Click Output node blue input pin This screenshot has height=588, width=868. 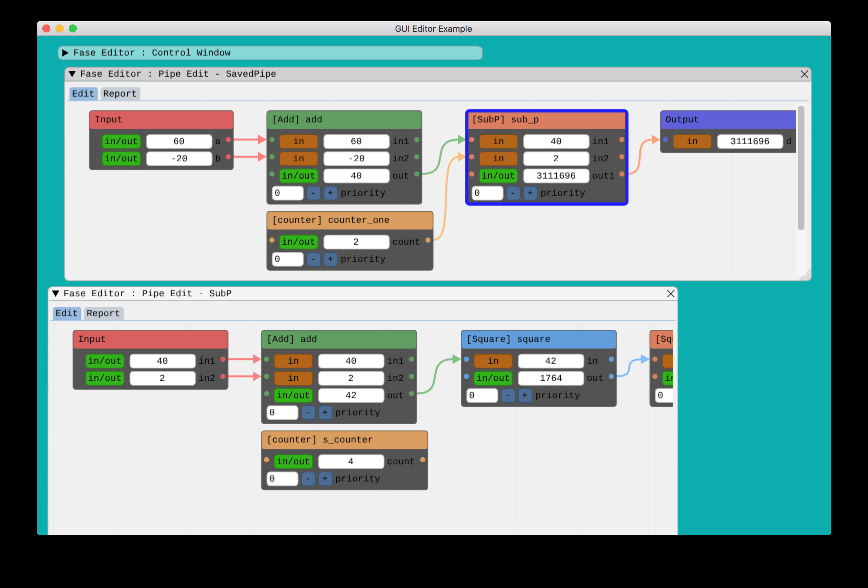pos(666,140)
